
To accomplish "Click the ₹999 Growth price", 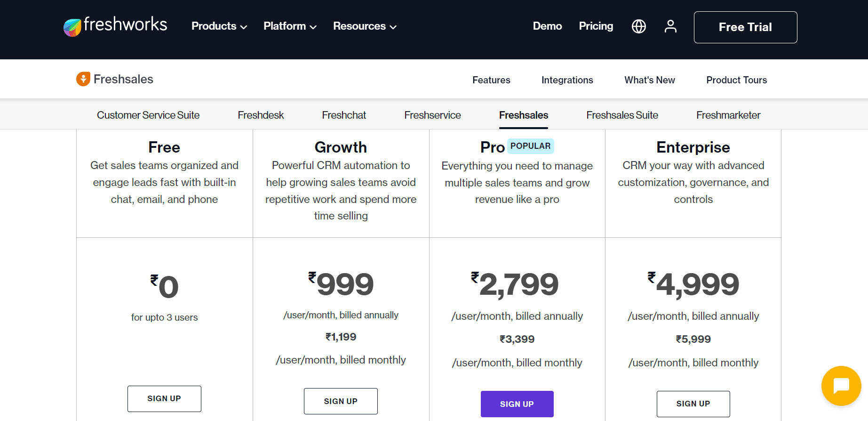I will [341, 284].
